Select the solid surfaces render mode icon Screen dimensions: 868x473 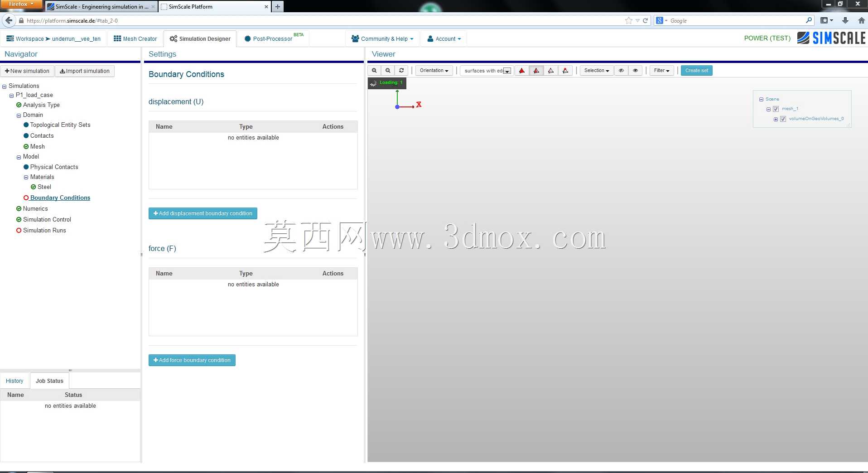pos(522,71)
